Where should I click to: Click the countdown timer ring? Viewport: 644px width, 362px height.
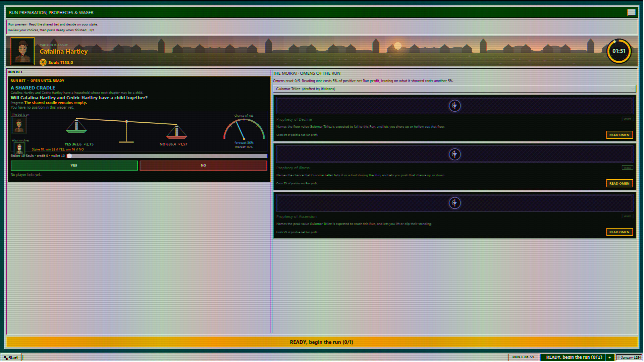click(619, 51)
